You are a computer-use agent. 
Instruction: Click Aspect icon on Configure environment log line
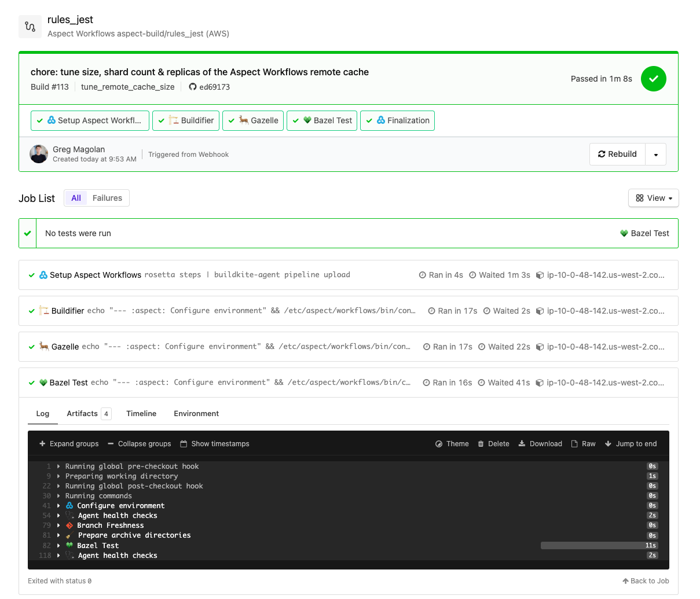tap(69, 506)
